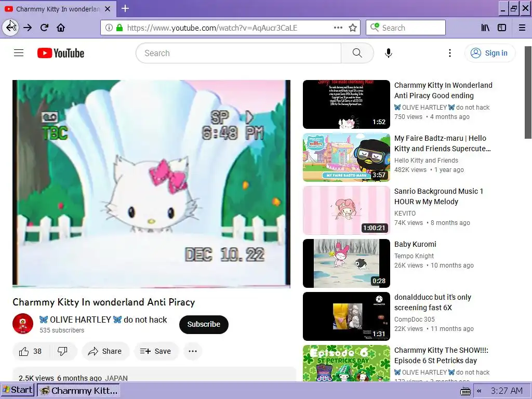532x399 pixels.
Task: Reload the current page
Action: coord(44,28)
